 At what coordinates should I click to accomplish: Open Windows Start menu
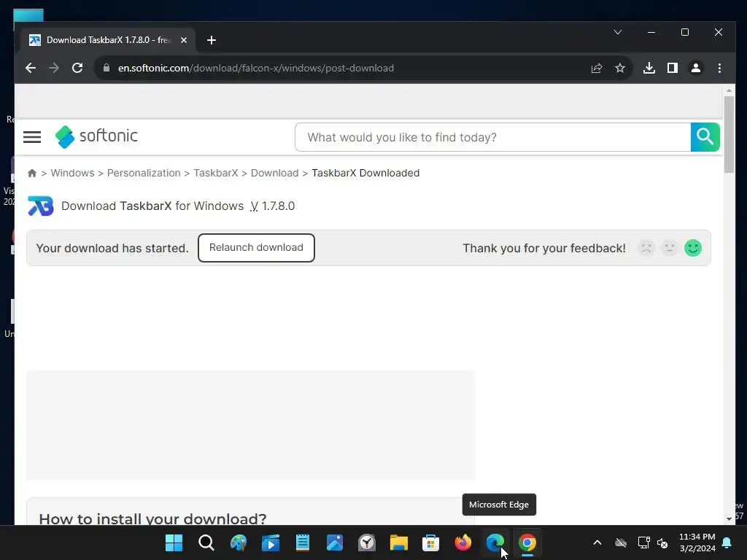(x=174, y=542)
